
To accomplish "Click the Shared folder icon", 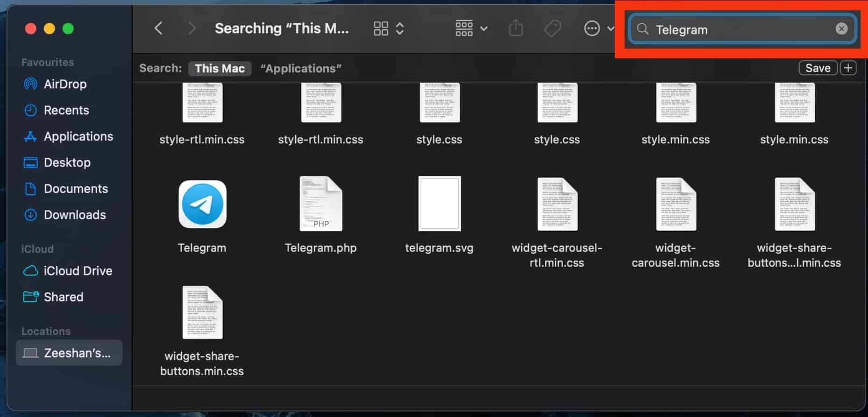I will coord(31,297).
